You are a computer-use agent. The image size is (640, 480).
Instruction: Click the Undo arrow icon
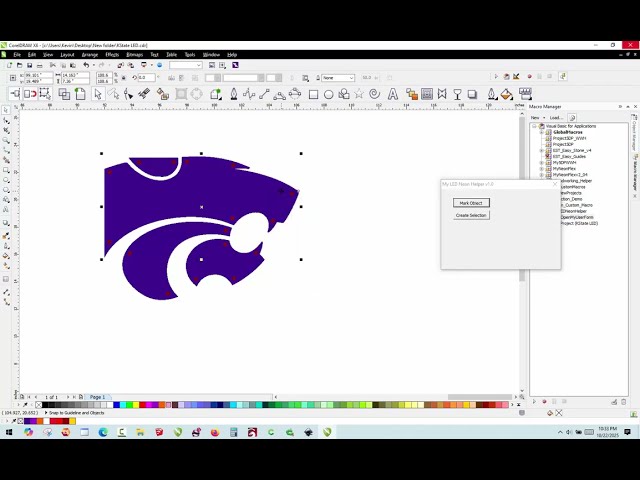86,65
